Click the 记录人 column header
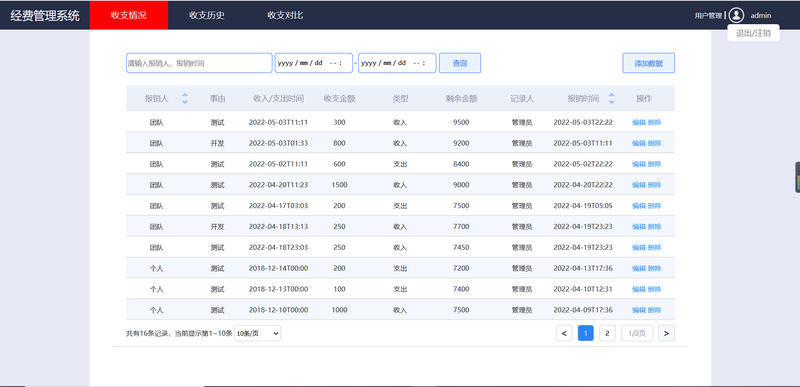 (522, 99)
